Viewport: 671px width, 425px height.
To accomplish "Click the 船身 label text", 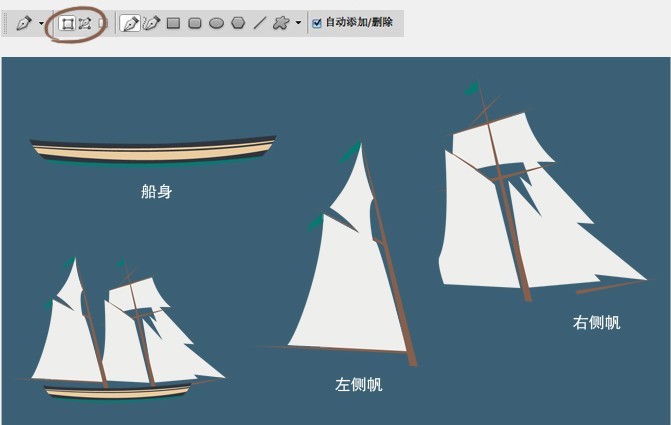I will [156, 191].
